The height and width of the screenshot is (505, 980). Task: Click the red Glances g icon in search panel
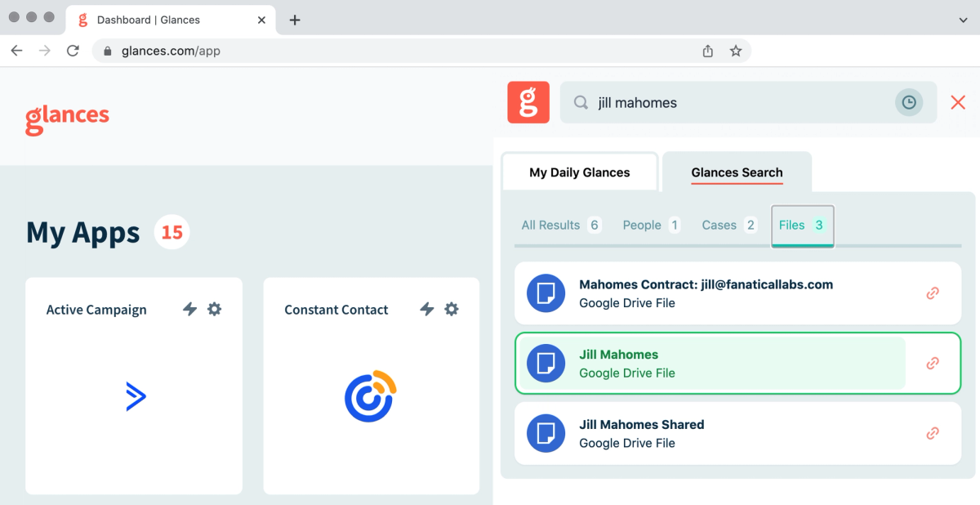[x=528, y=102]
